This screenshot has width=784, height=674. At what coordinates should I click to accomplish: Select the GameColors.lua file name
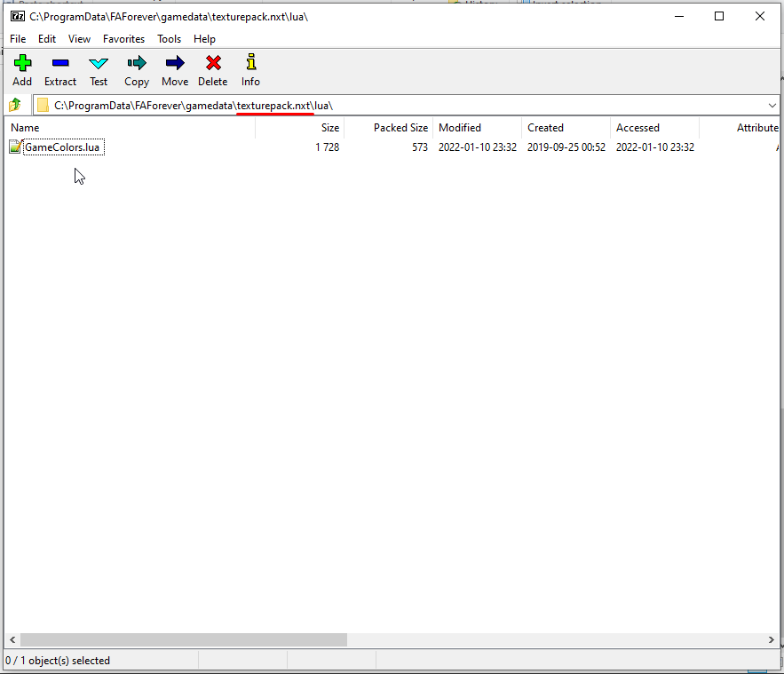pos(62,147)
